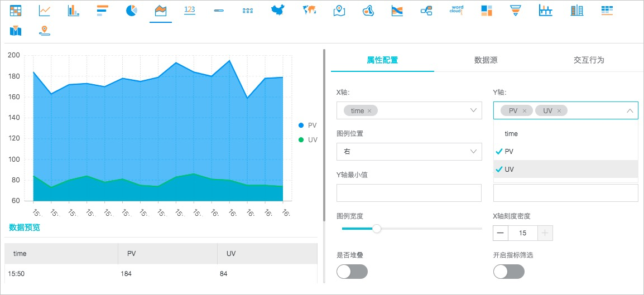This screenshot has height=295, width=644.
Task: Select the stream graph chart icon
Action: [397, 10]
